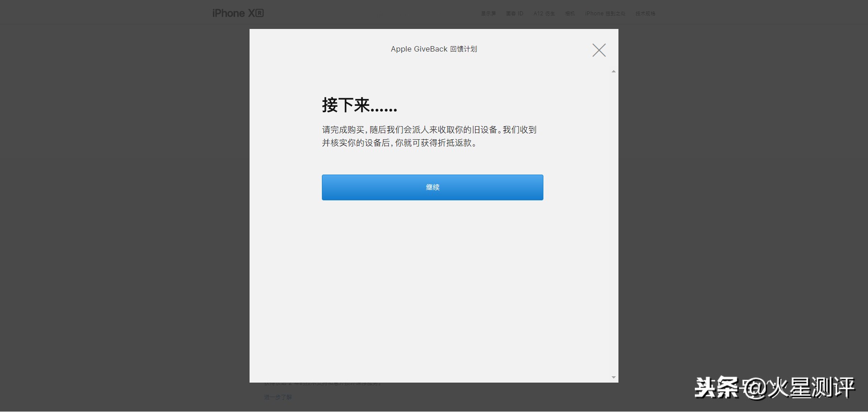
Task: Click the scrollbar down arrow
Action: (x=613, y=377)
